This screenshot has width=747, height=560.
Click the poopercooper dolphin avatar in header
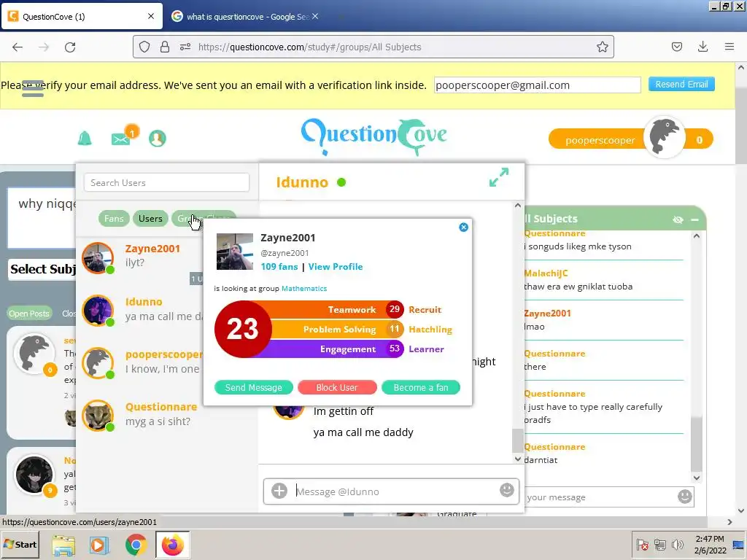pyautogui.click(x=664, y=137)
